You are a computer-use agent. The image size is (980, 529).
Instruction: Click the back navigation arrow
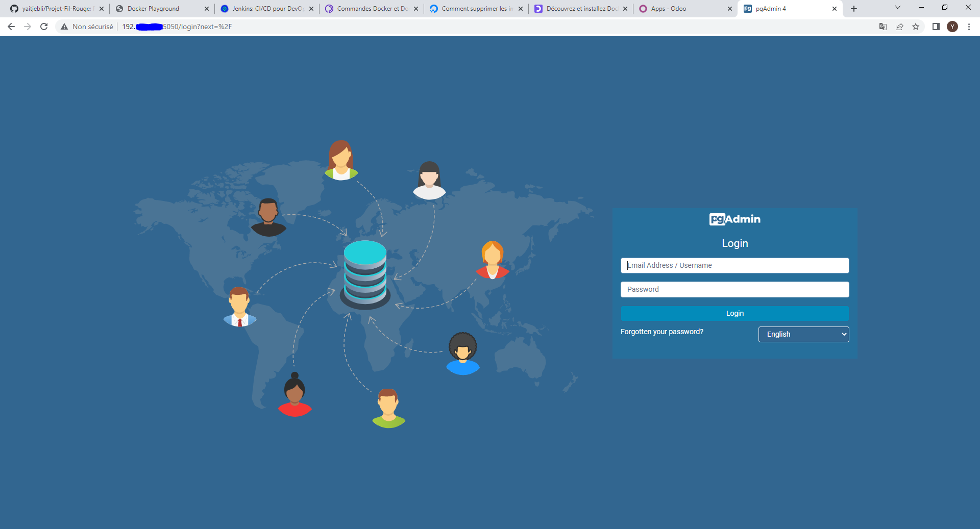[x=11, y=27]
